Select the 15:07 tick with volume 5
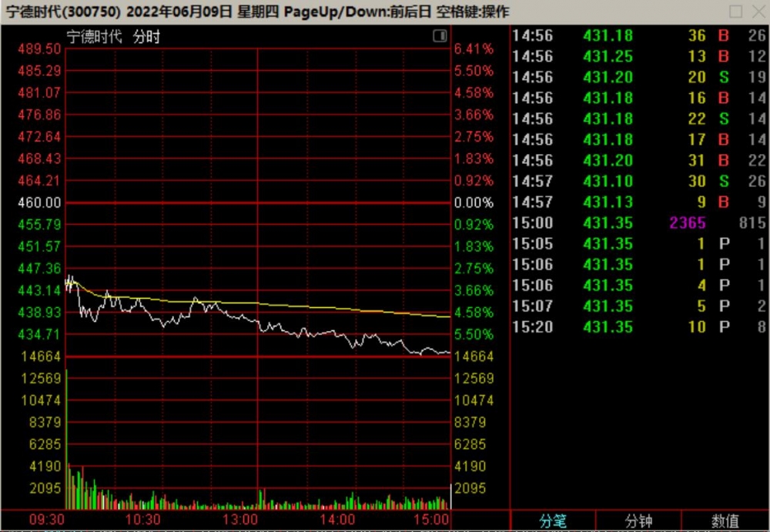The height and width of the screenshot is (532, 770). click(x=639, y=306)
